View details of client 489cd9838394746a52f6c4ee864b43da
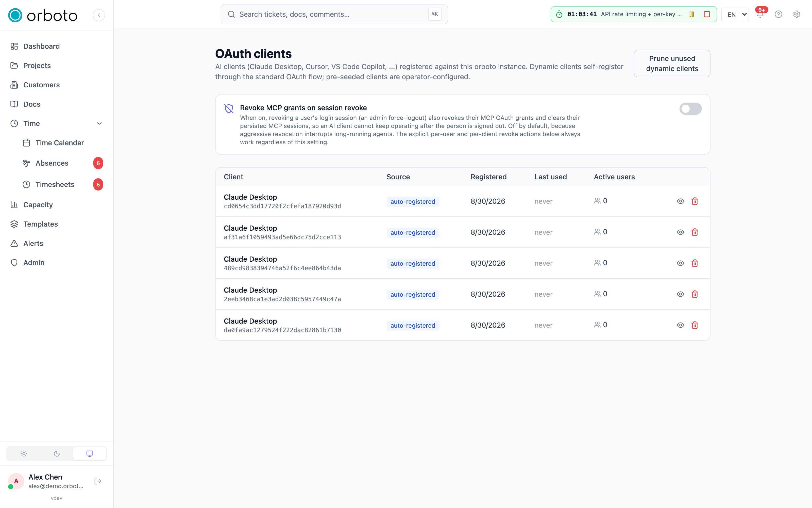This screenshot has height=508, width=812. click(x=680, y=263)
